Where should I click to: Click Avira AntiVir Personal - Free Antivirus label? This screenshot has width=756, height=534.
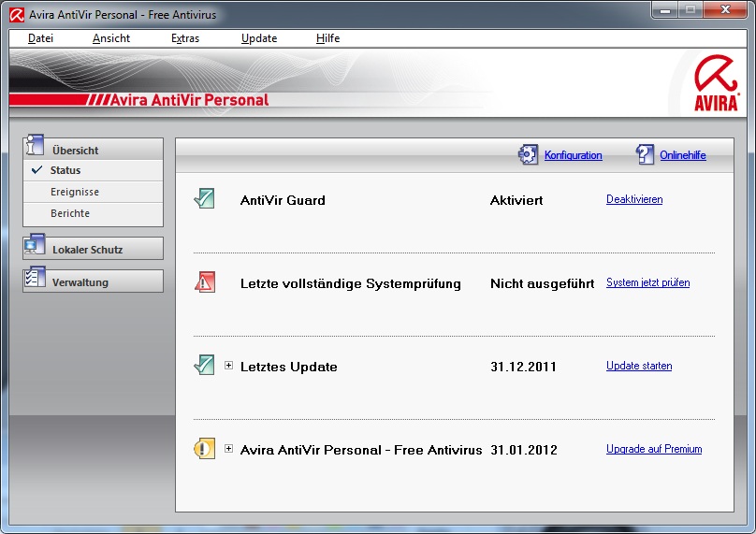(361, 450)
